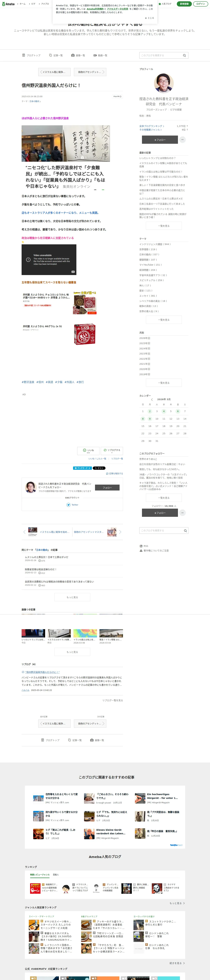Open the 記事一覧 tab in top navigation
210x980 pixels.
[x=56, y=55]
